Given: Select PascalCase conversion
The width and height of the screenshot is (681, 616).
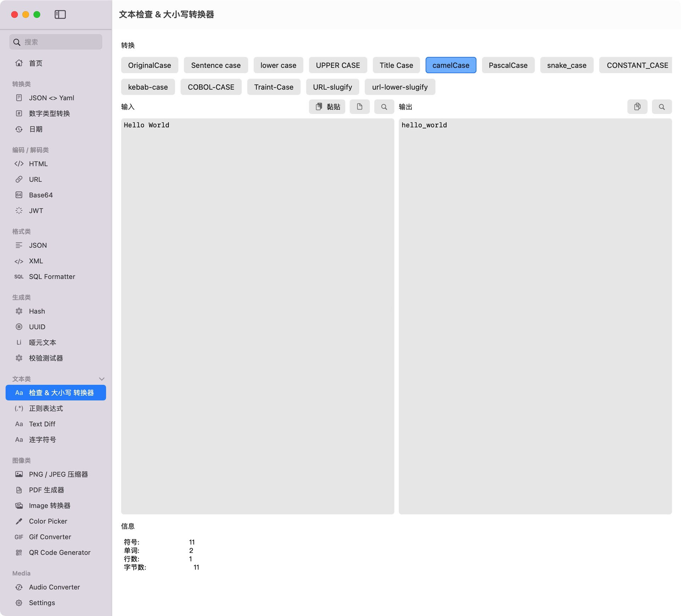Looking at the screenshot, I should click(x=508, y=65).
